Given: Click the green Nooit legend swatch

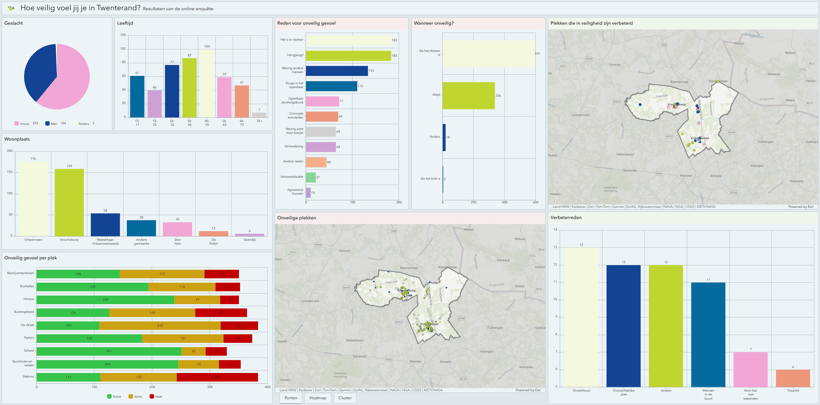Looking at the screenshot, I should point(109,397).
